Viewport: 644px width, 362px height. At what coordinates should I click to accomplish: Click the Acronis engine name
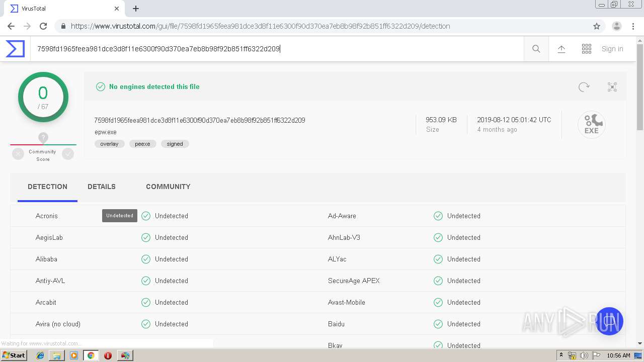pos(47,216)
